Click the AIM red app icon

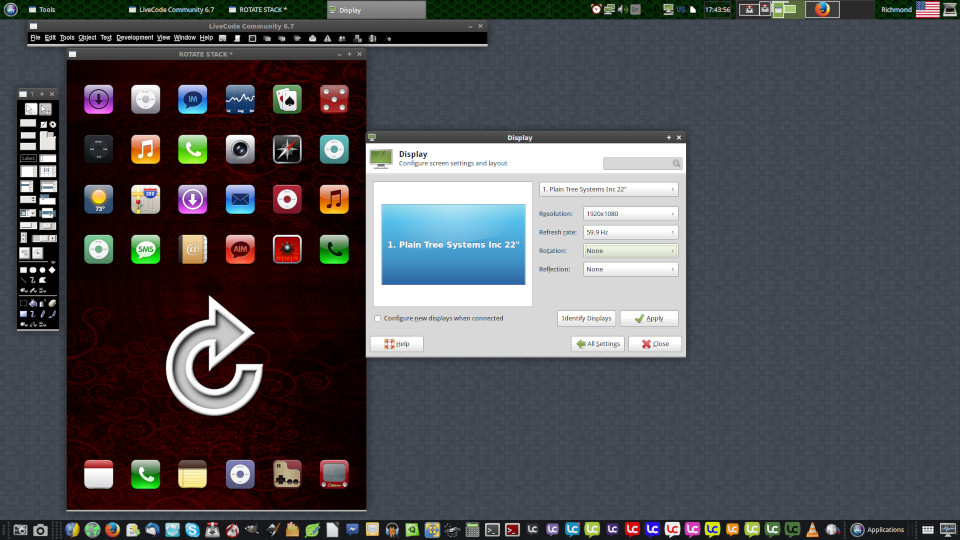[x=240, y=248]
